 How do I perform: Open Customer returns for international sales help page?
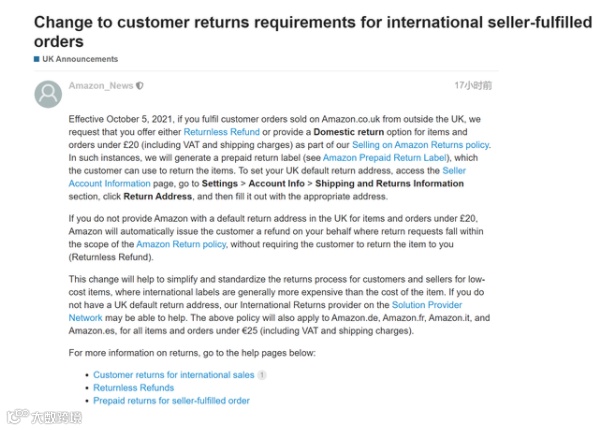[174, 375]
